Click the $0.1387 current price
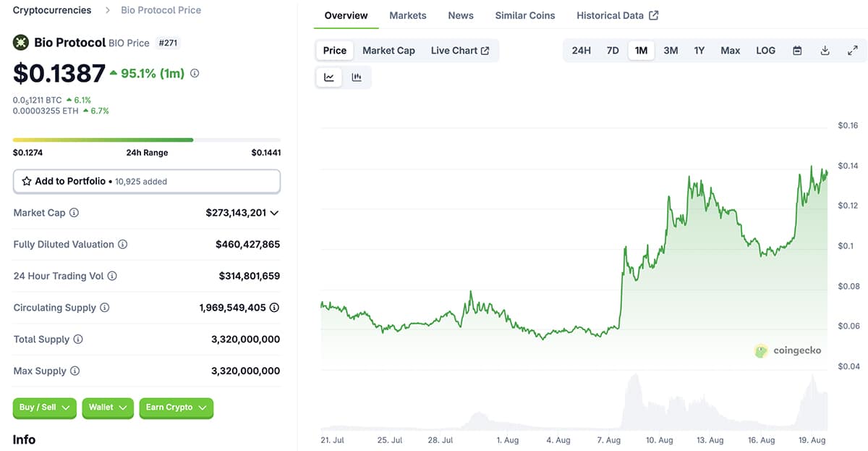The height and width of the screenshot is (451, 868). pos(59,73)
